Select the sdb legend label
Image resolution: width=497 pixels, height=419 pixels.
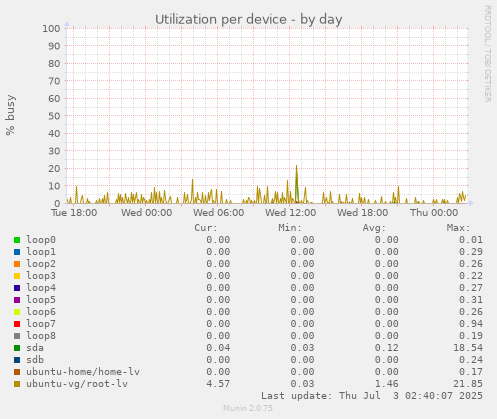(35, 360)
